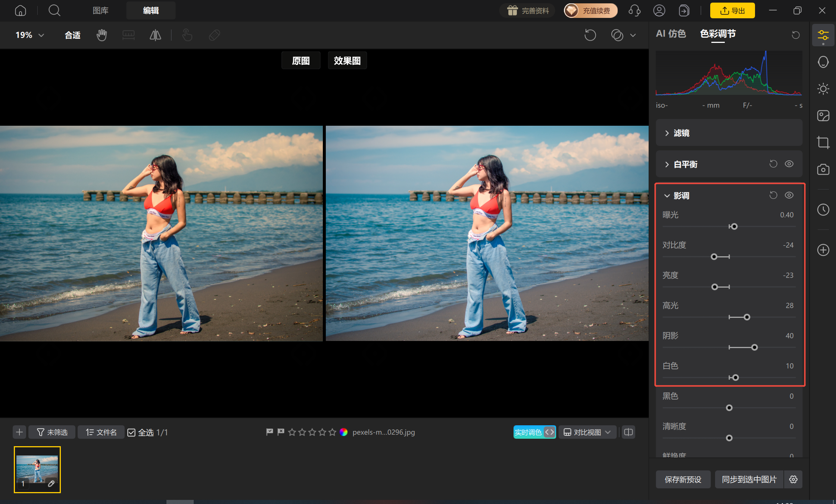836x504 pixels.
Task: Open the search magnifier icon
Action: pos(54,10)
